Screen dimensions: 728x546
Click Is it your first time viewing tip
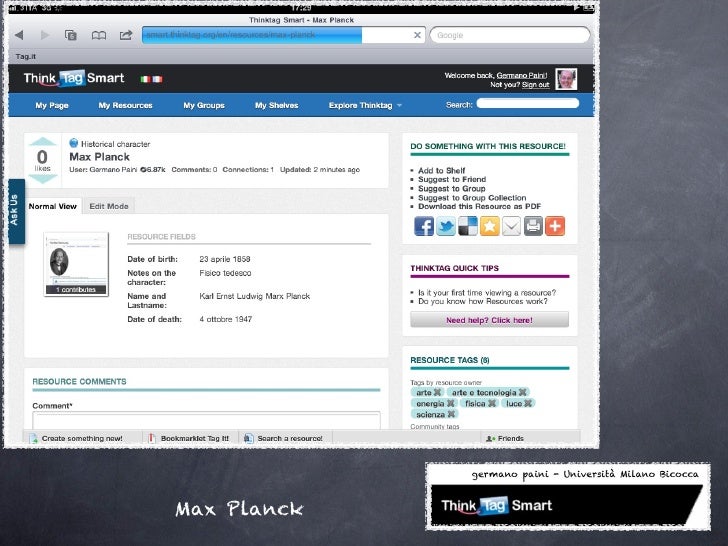[487, 292]
